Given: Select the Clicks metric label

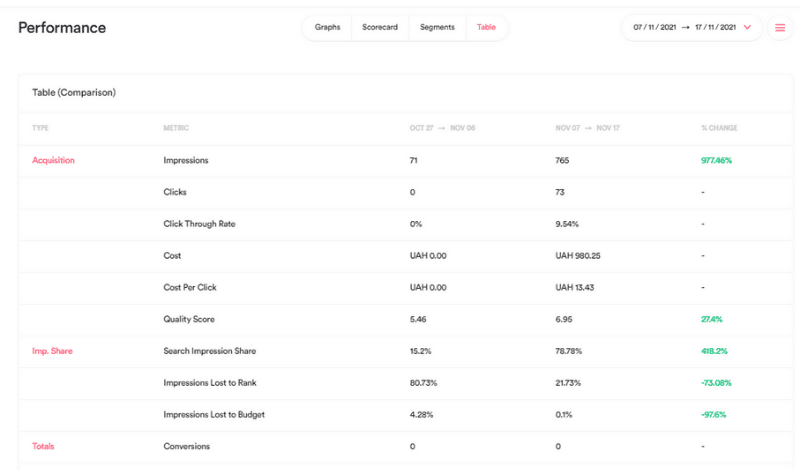Looking at the screenshot, I should (x=175, y=192).
